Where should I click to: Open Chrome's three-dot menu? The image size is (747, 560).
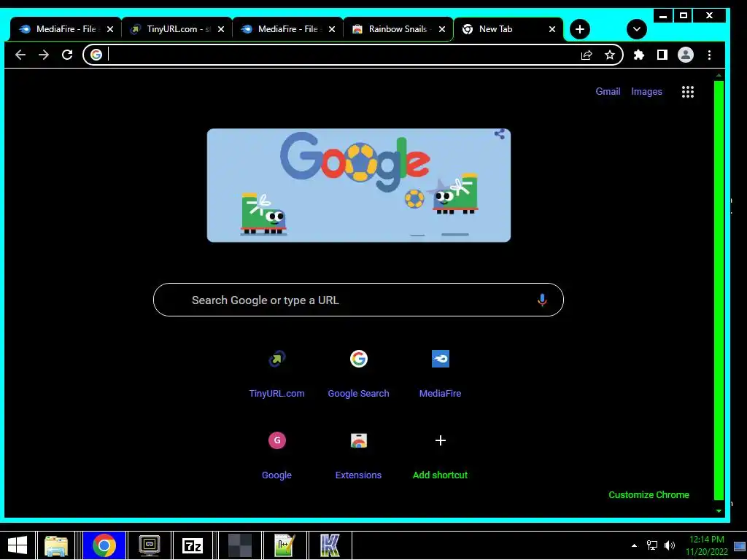pyautogui.click(x=709, y=55)
